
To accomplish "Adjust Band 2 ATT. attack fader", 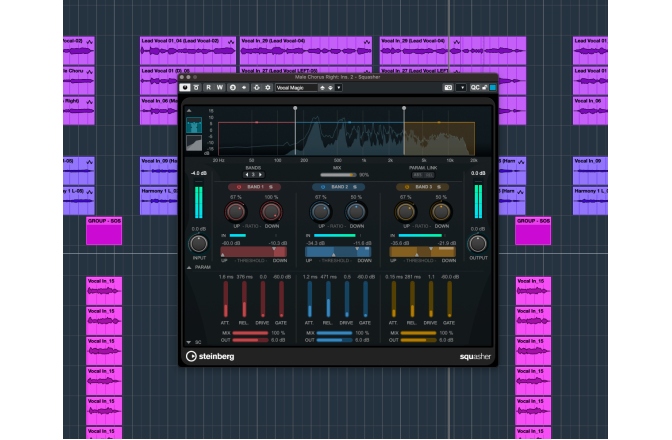I will point(309,300).
